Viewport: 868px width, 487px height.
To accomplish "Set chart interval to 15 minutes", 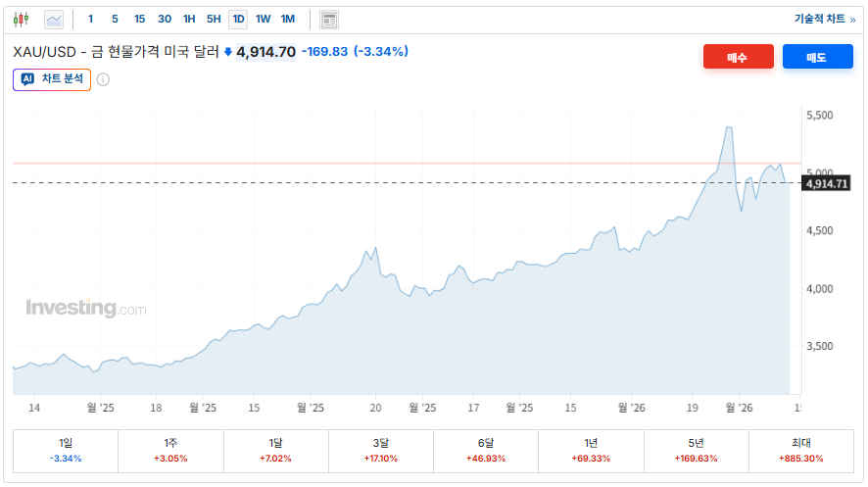I will 139,19.
